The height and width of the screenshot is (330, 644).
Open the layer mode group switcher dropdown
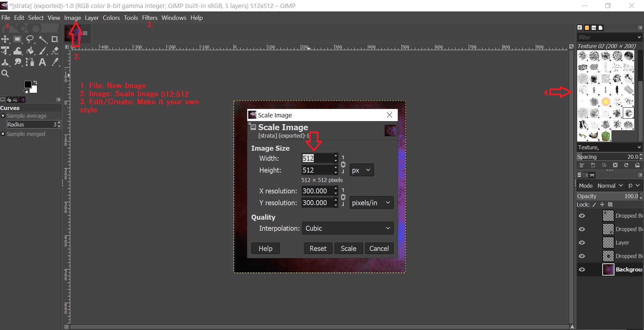click(634, 186)
